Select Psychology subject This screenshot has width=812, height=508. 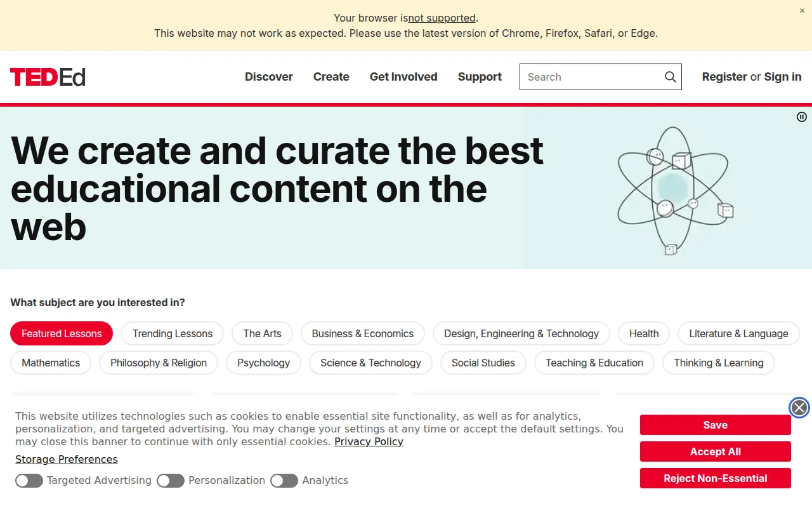click(263, 363)
